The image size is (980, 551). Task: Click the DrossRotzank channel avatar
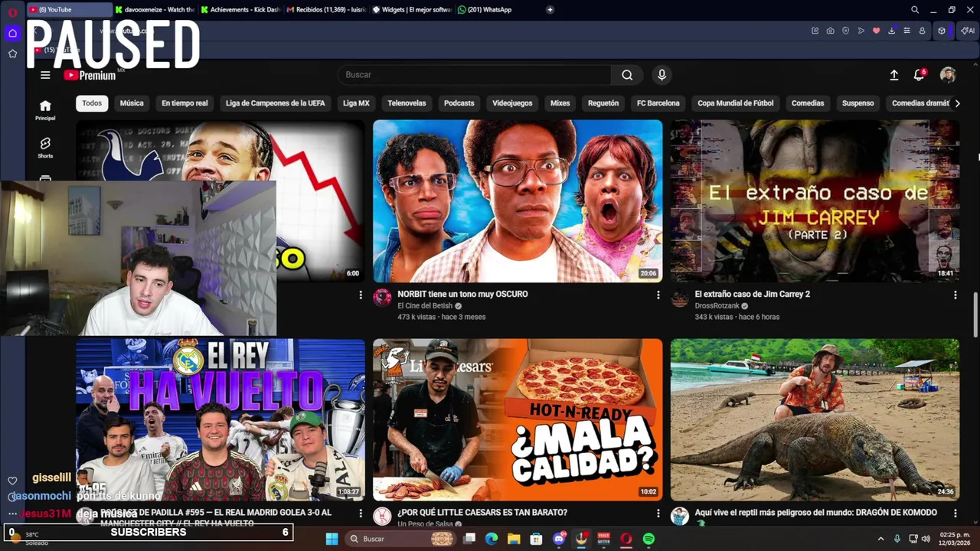click(x=680, y=298)
